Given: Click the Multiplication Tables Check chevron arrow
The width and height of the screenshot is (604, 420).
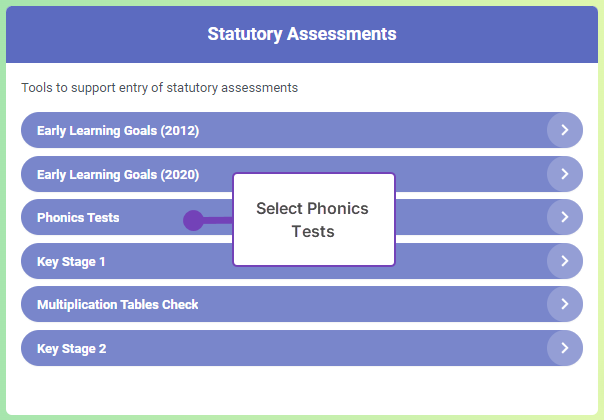Looking at the screenshot, I should click(x=565, y=304).
